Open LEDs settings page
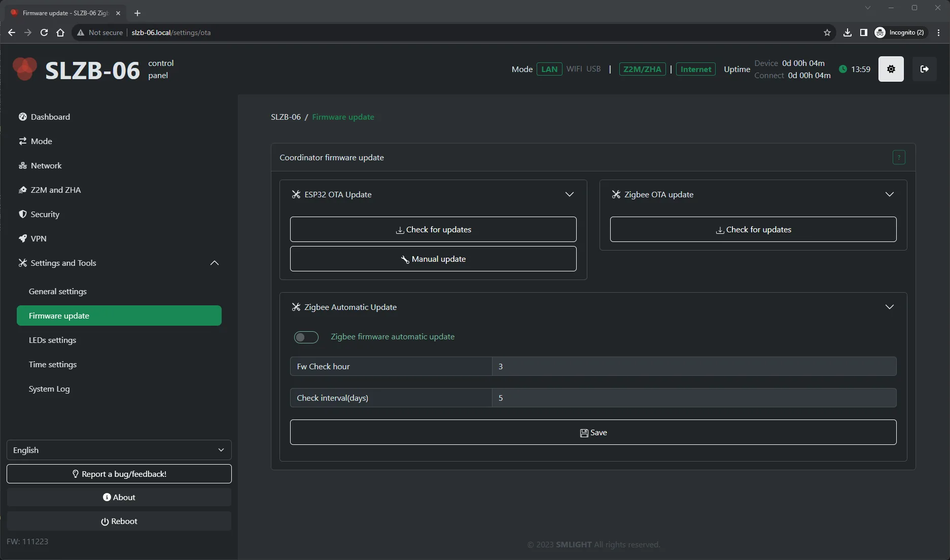This screenshot has width=950, height=560. click(52, 340)
